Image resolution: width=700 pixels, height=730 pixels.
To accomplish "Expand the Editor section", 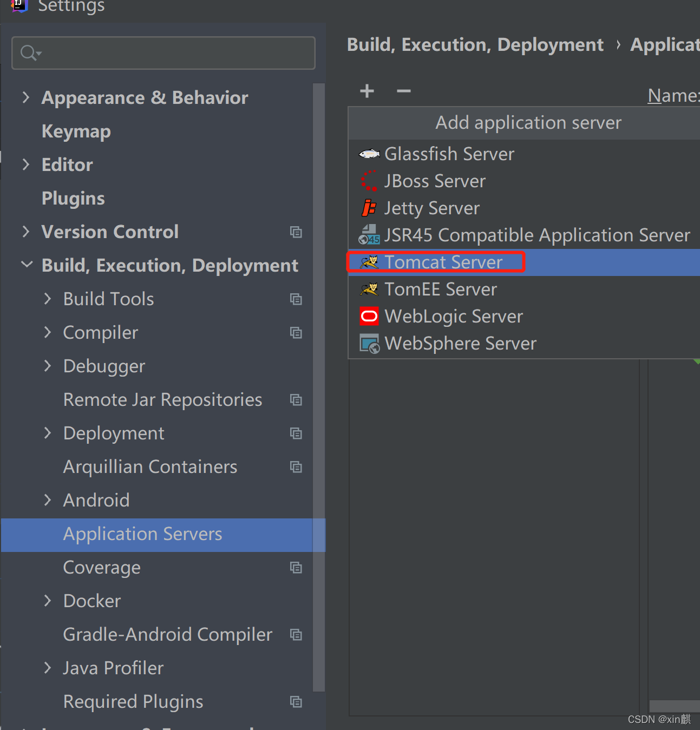I will (x=25, y=165).
